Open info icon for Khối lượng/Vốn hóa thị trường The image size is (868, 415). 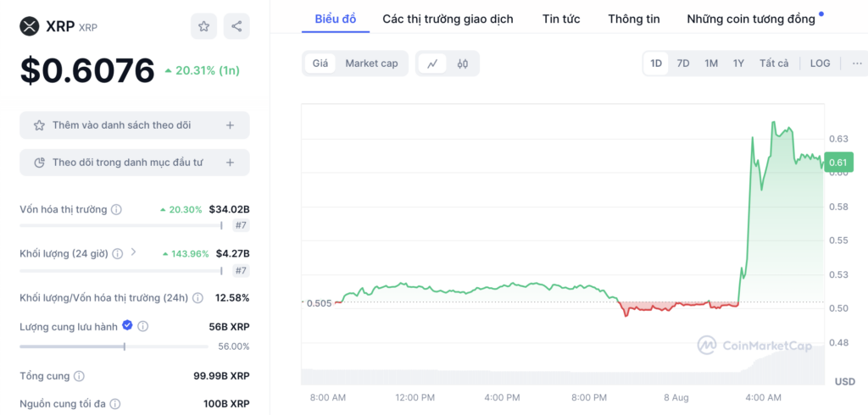click(198, 298)
